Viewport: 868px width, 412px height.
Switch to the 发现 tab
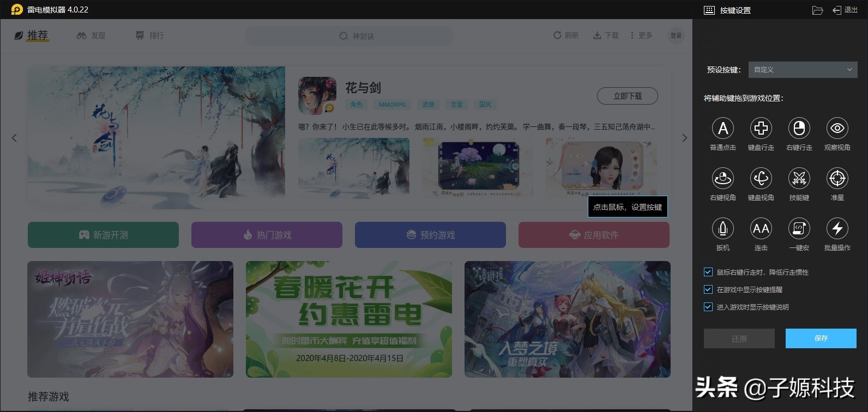click(91, 35)
